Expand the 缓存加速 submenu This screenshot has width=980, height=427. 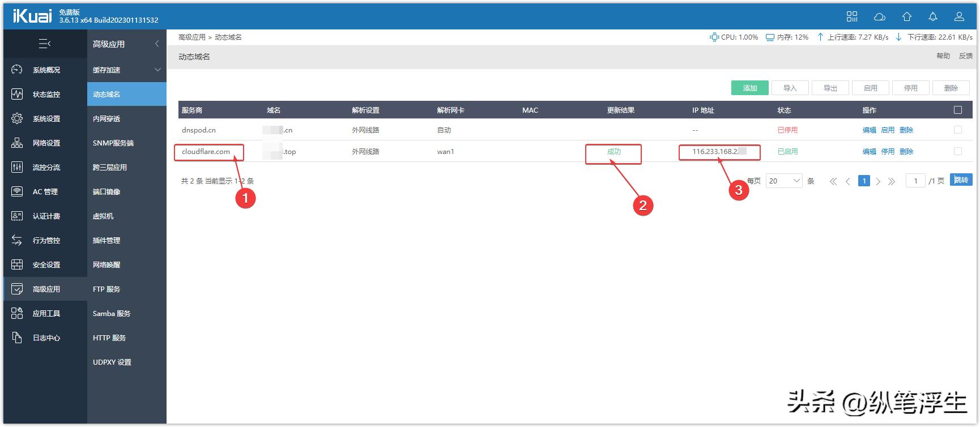click(157, 70)
